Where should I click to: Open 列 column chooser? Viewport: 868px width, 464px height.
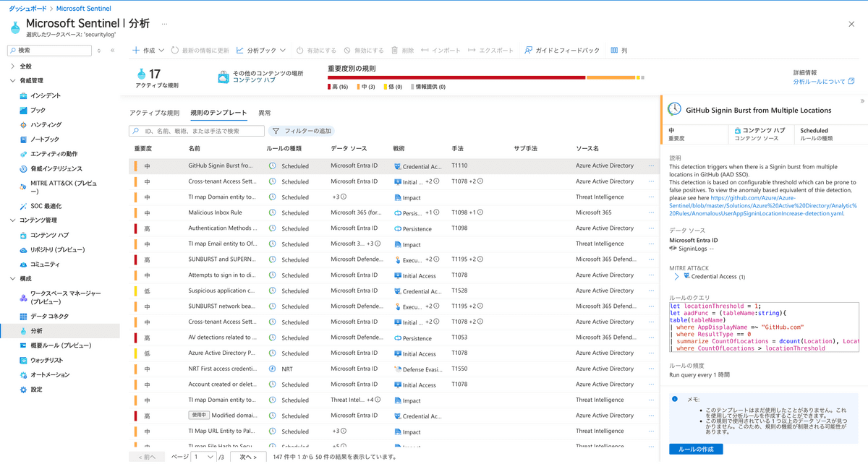click(x=619, y=51)
